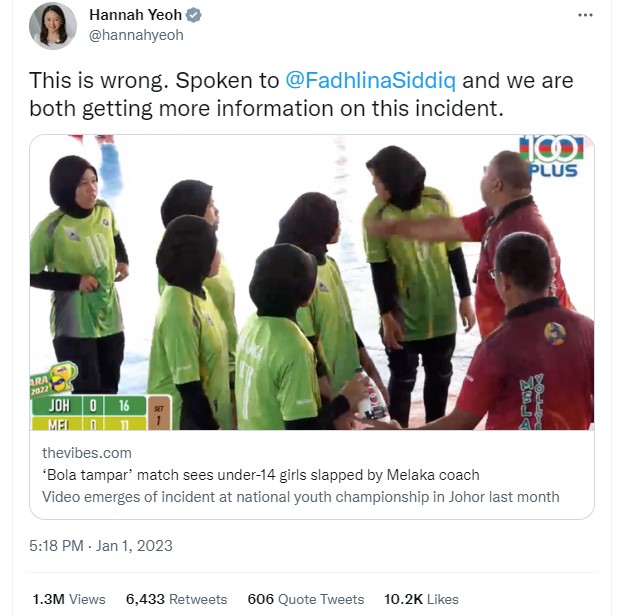The image size is (619, 616).
Task: Open the @hannahyeoh handle
Action: 136,35
